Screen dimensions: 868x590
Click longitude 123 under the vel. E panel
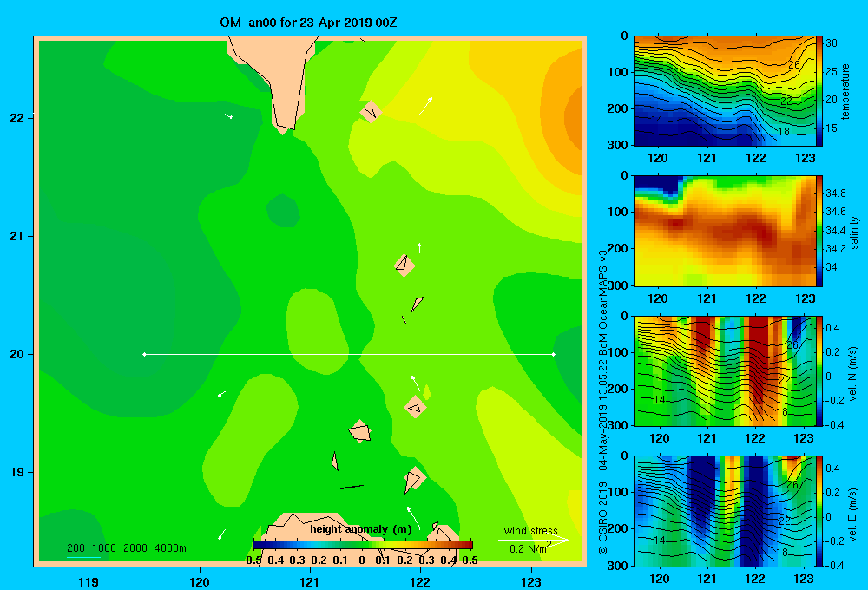coord(804,579)
